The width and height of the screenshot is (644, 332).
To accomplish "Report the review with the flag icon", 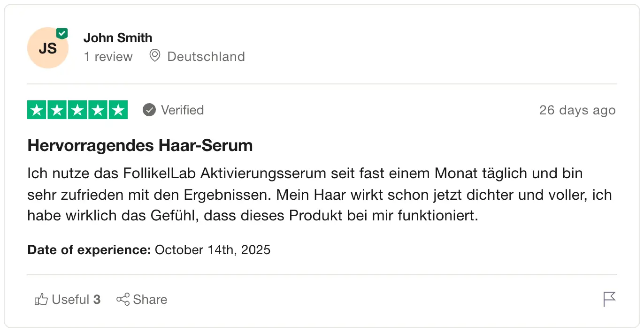I will 609,299.
